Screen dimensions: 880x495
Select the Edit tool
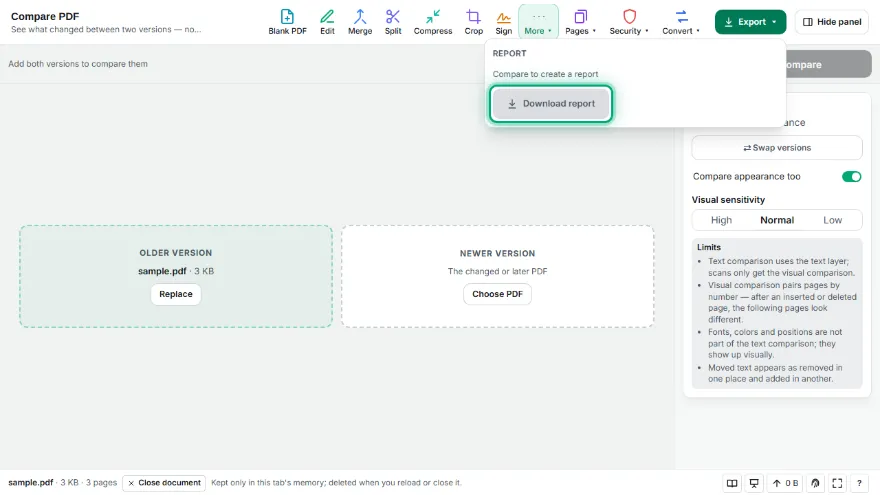327,22
